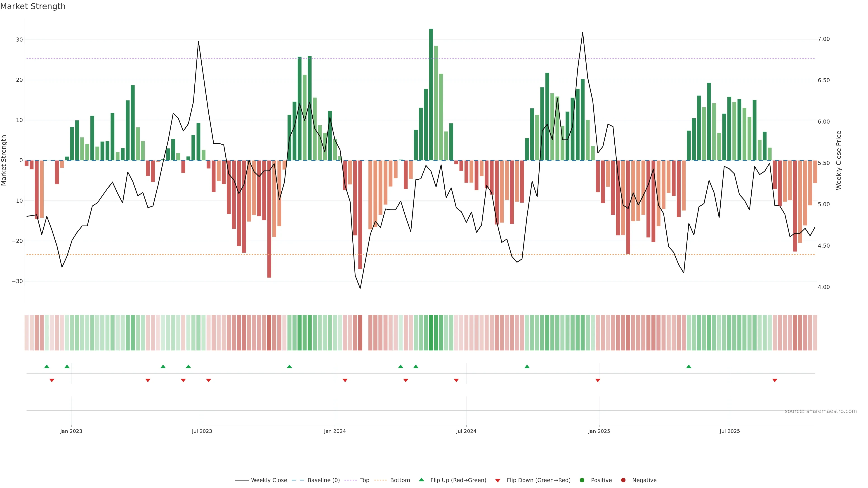The width and height of the screenshot is (868, 488).
Task: Click the Jan 2024 x-axis label
Action: [x=335, y=431]
